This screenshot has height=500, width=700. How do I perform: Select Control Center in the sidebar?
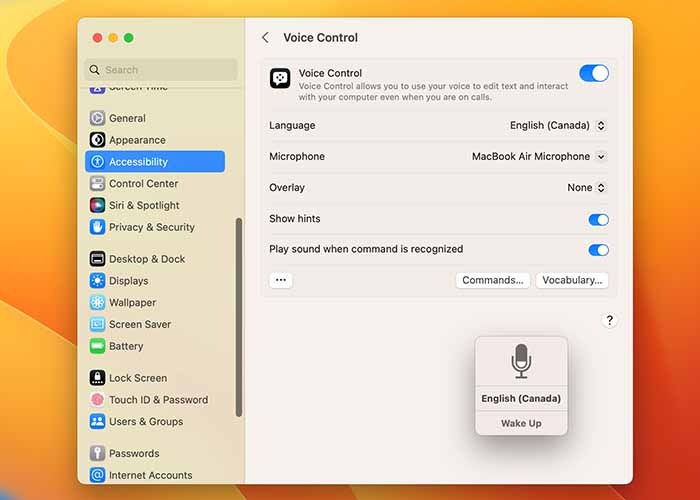click(154, 183)
